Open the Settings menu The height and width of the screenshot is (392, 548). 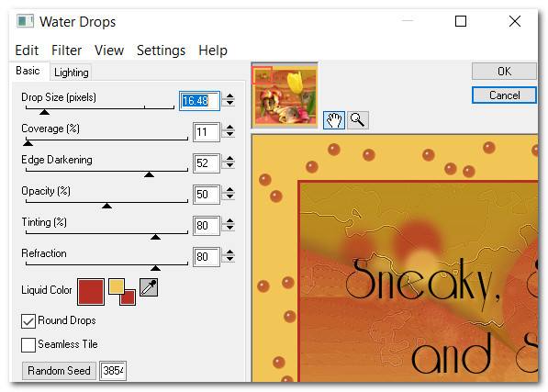(x=162, y=50)
